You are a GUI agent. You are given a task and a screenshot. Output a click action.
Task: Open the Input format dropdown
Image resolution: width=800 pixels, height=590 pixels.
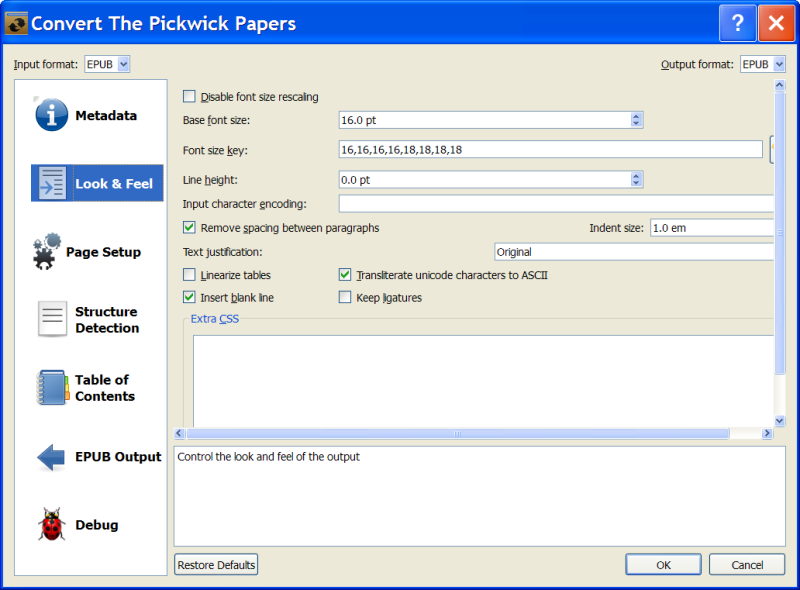pyautogui.click(x=107, y=64)
